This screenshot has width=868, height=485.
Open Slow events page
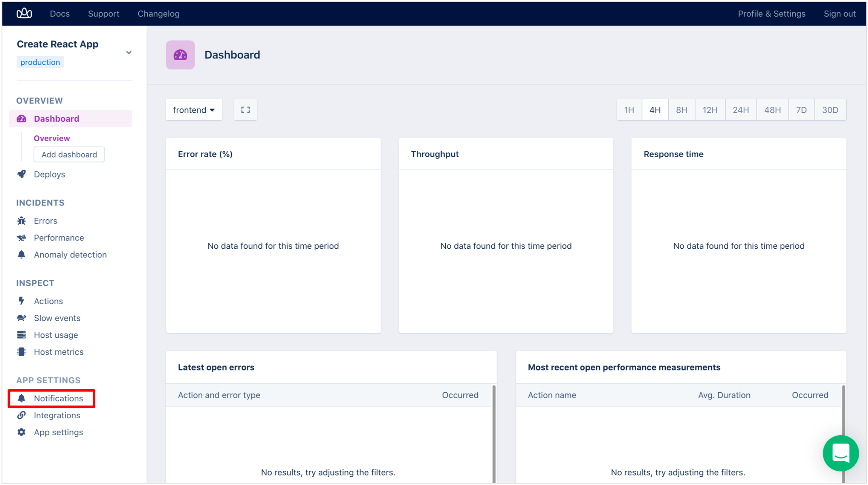57,318
